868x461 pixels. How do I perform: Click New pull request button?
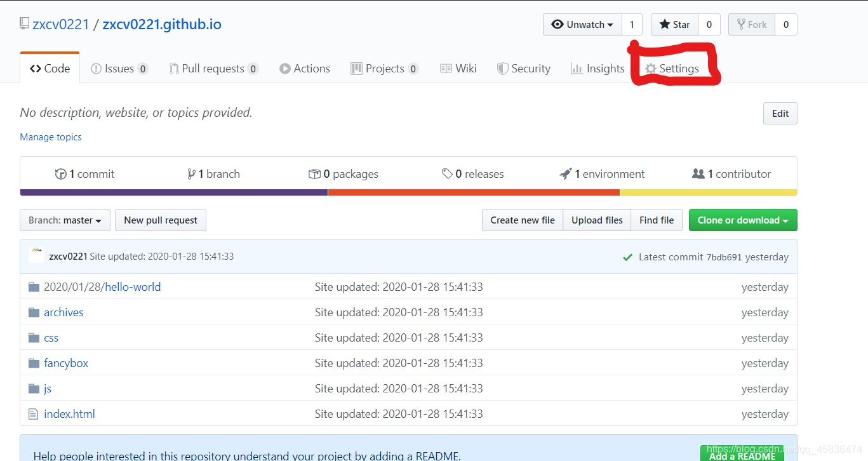tap(161, 220)
